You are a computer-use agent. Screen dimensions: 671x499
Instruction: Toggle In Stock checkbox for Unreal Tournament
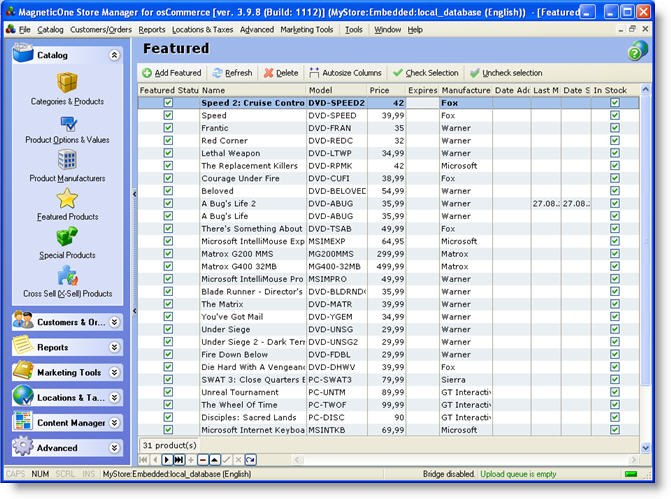click(x=615, y=392)
